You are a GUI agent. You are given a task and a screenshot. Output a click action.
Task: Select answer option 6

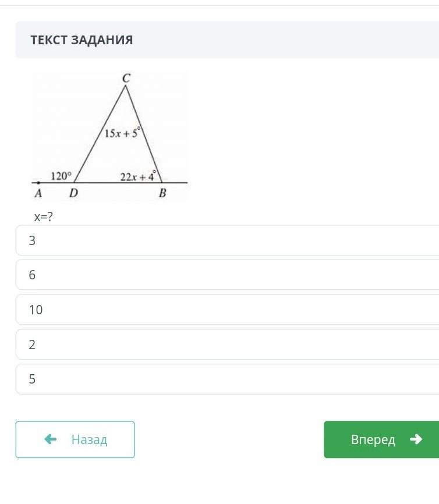[x=227, y=275]
